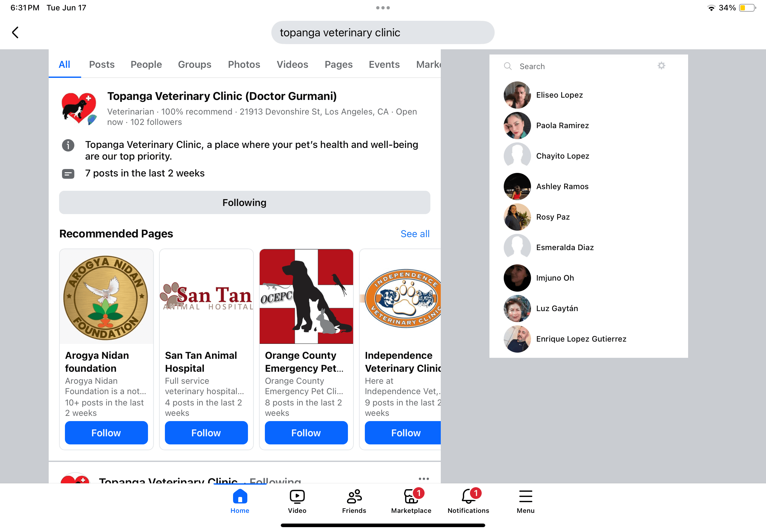
Task: Tap the info icon beside clinic description
Action: click(x=68, y=145)
